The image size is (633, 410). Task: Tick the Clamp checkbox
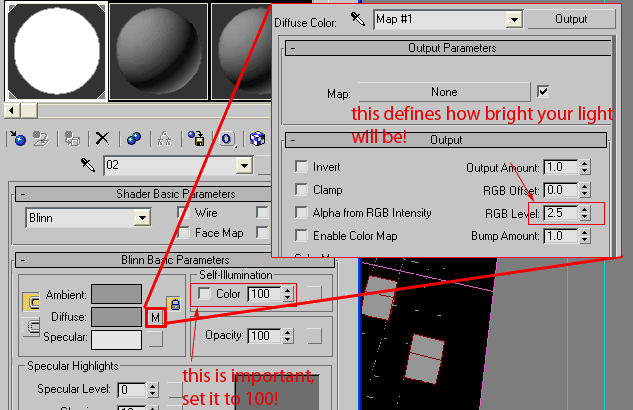click(x=301, y=190)
